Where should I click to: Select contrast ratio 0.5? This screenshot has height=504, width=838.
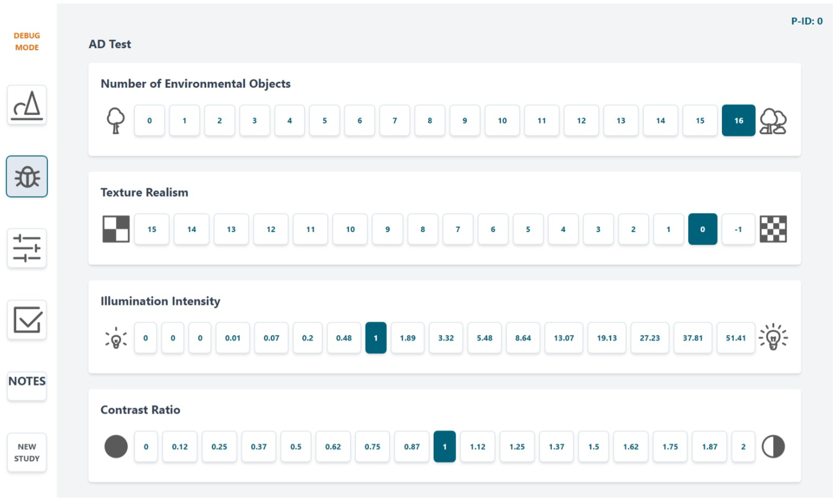point(295,447)
